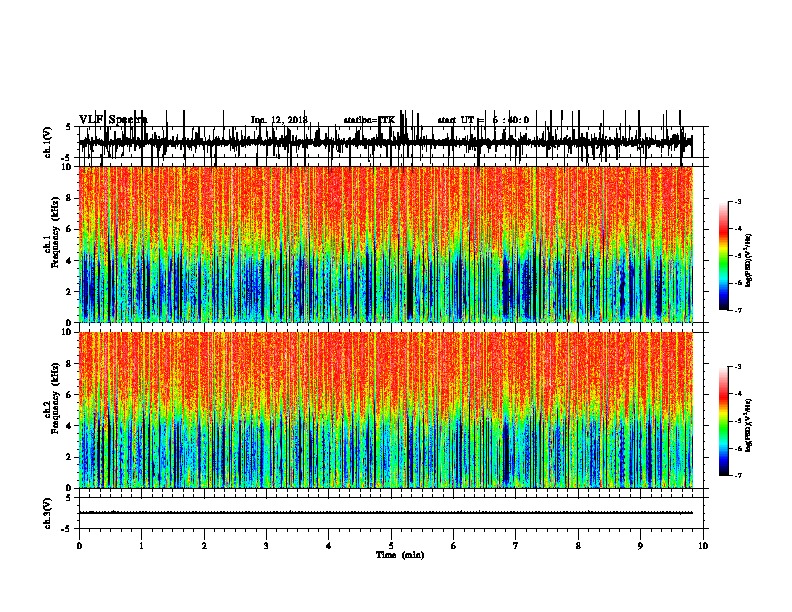Click the ch.1 color bar log(PSD) label

coord(749,260)
